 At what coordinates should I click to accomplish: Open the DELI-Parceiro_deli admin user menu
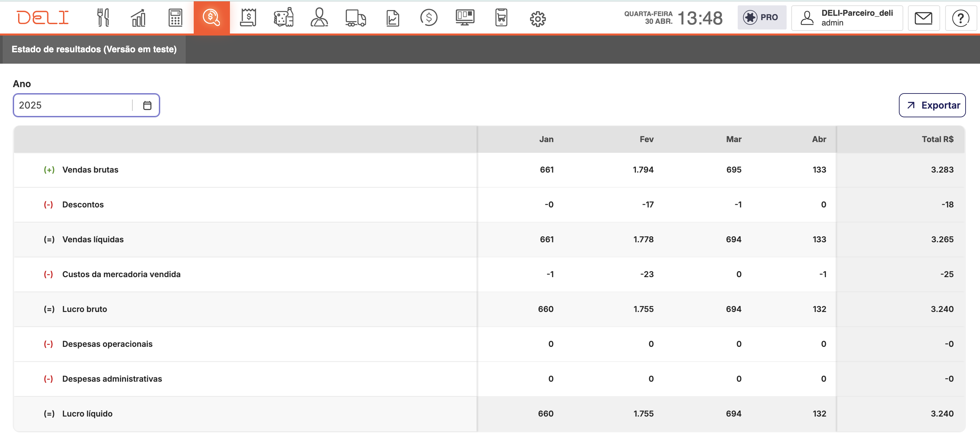(x=847, y=17)
